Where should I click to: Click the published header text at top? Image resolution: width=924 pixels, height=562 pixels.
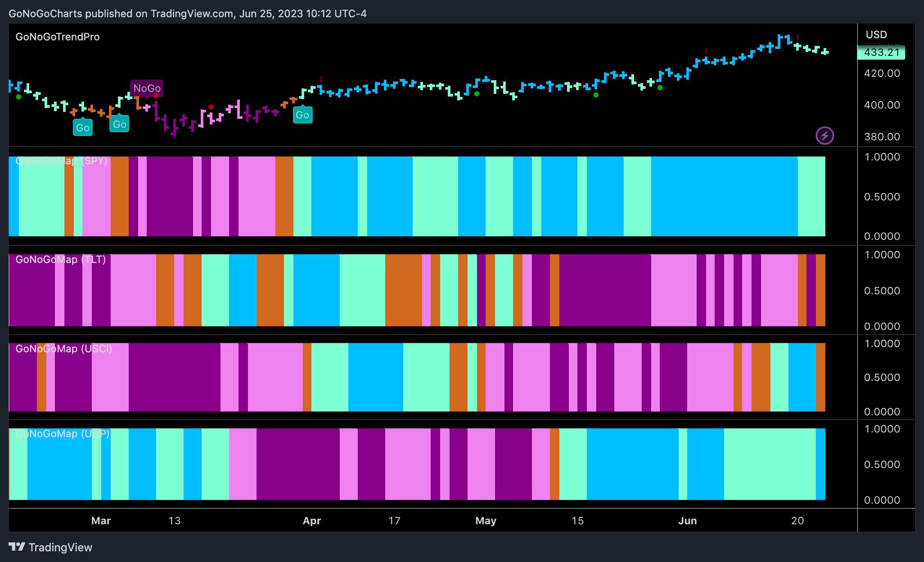187,14
